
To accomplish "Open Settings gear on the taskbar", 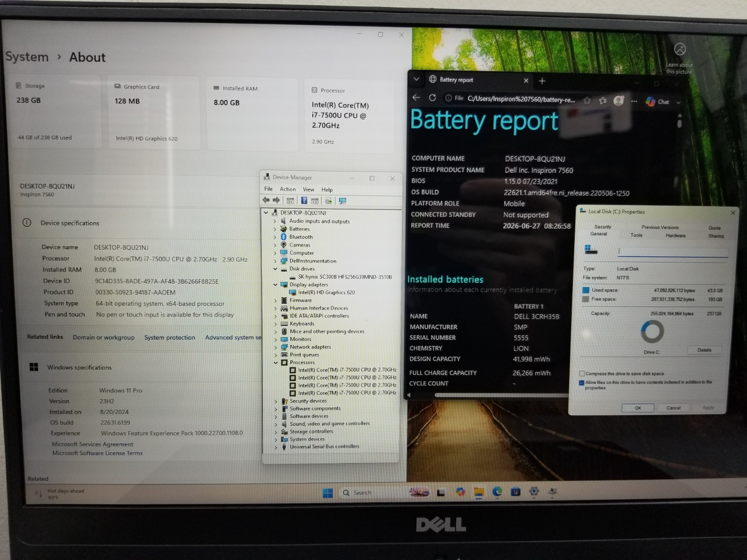I will pos(534,491).
